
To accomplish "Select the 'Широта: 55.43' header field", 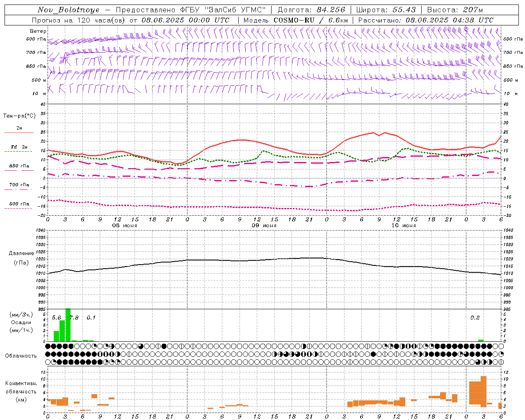I will [x=386, y=10].
